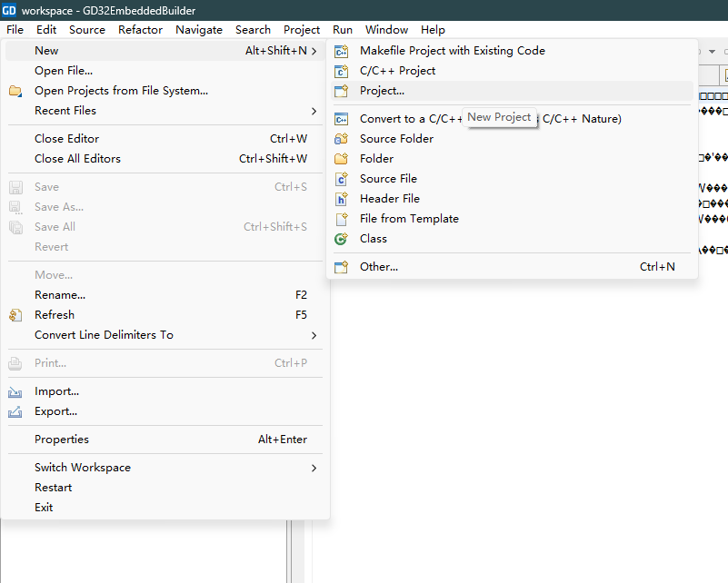
Task: Open the Window menu in menu bar
Action: coord(386,29)
